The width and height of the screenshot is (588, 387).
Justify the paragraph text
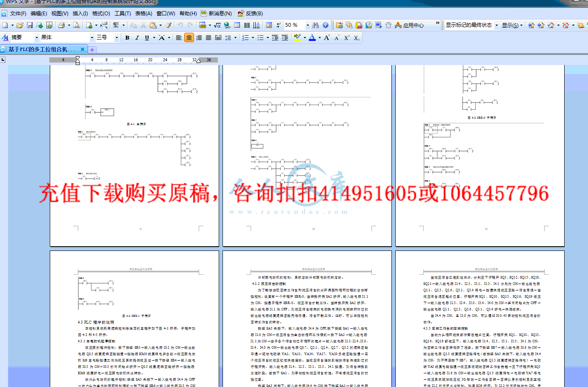[208, 38]
